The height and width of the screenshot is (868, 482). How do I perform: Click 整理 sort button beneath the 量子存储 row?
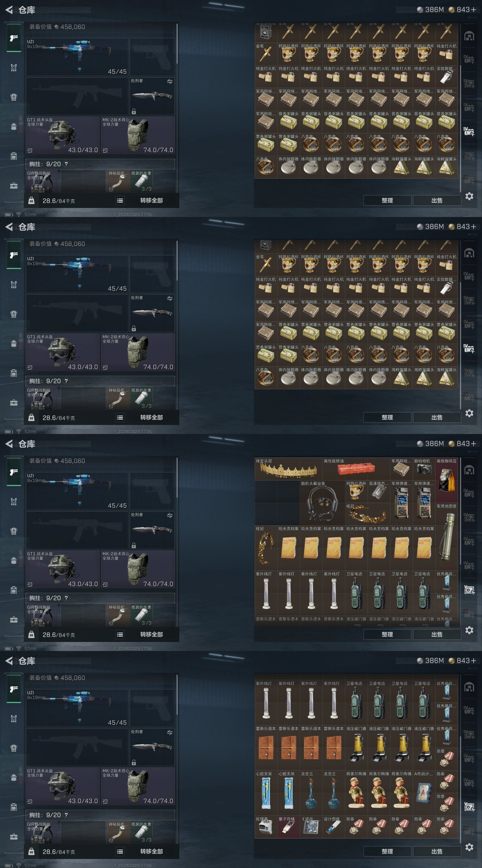(387, 851)
